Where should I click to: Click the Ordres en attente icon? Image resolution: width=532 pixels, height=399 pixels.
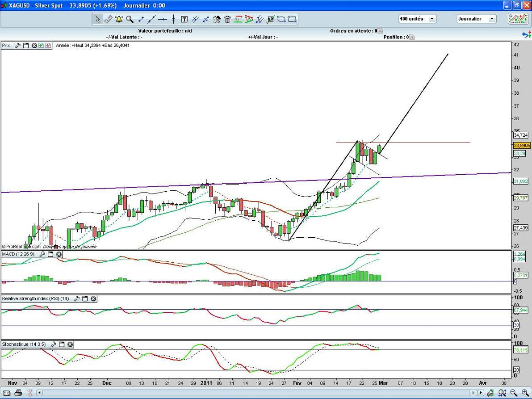(380, 31)
